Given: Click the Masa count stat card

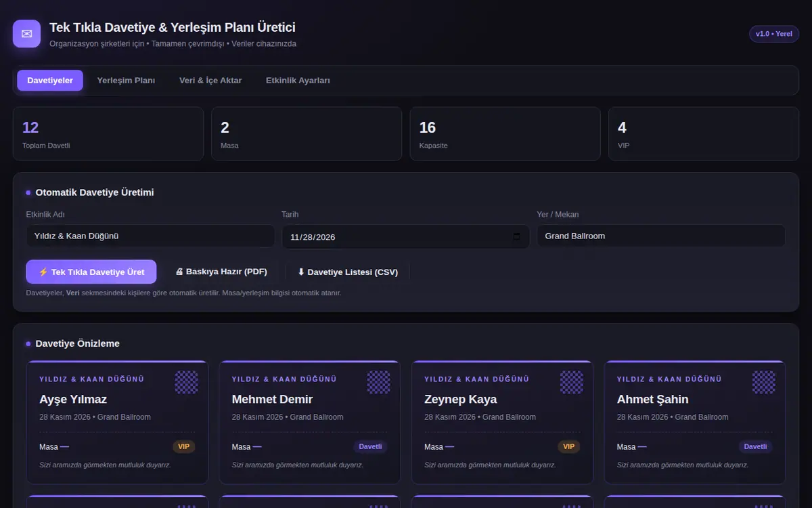Looking at the screenshot, I should 307,133.
